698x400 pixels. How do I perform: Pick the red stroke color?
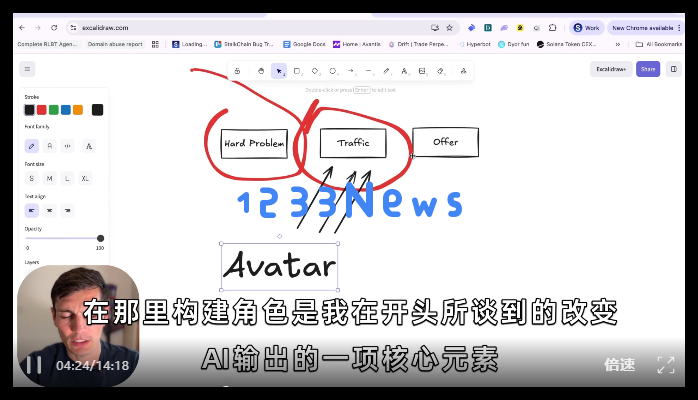(x=41, y=109)
